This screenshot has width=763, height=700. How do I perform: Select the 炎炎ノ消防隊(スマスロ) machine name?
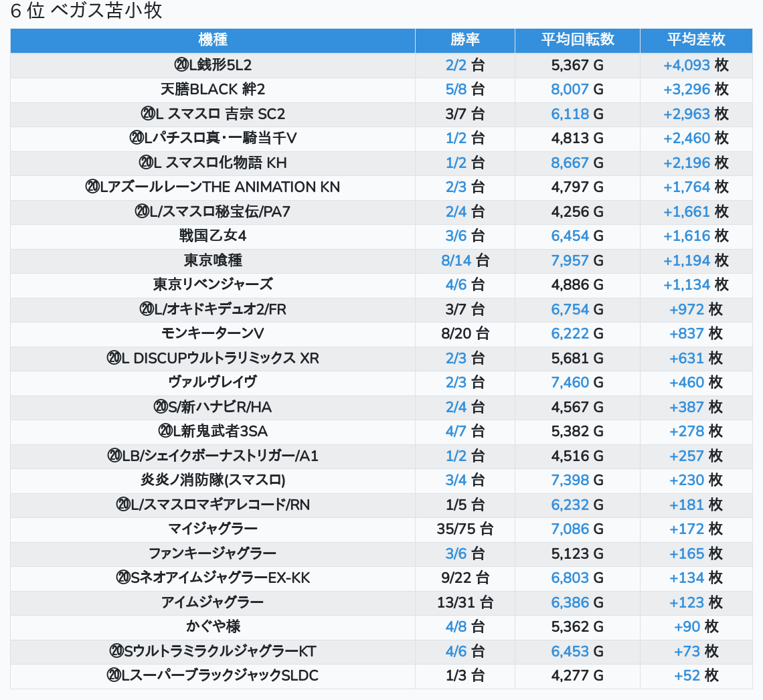[x=213, y=480]
